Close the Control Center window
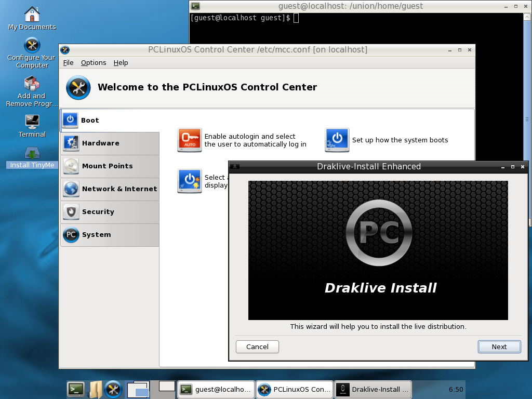This screenshot has width=532, height=399. 470,50
